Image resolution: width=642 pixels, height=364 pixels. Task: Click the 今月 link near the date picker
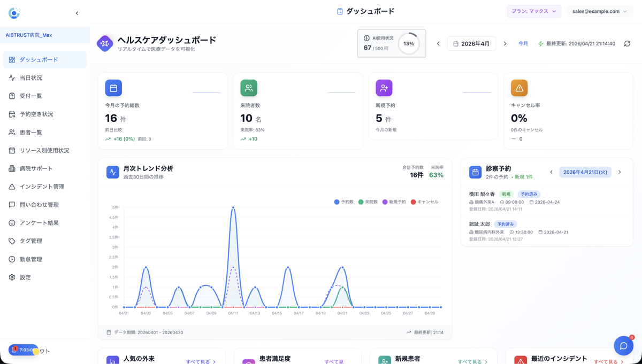(522, 44)
